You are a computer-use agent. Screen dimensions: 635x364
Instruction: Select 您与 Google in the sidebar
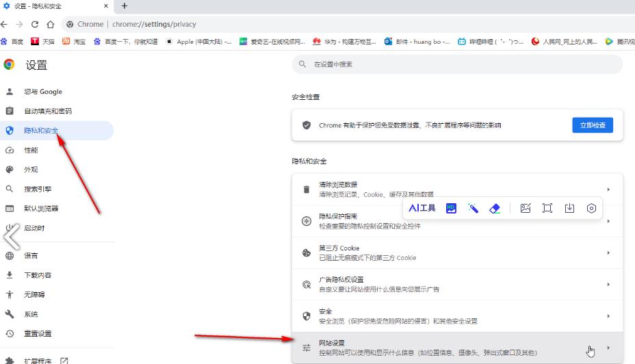coord(57,92)
